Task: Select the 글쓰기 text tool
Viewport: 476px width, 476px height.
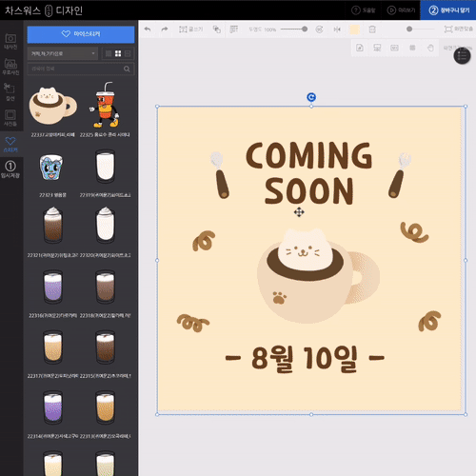Action: pyautogui.click(x=190, y=30)
